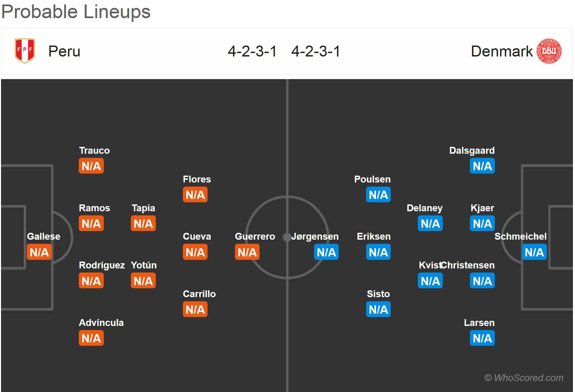The width and height of the screenshot is (575, 392).
Task: Click the Peru team crest icon
Action: coord(25,51)
